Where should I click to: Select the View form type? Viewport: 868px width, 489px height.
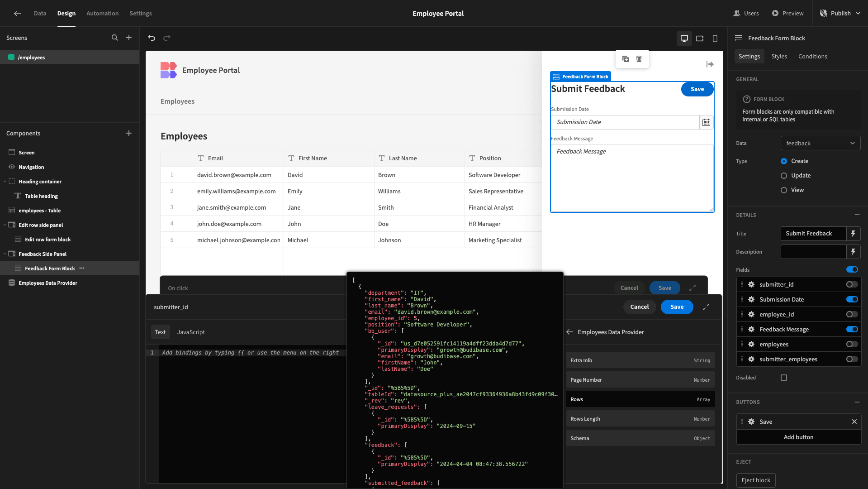784,190
